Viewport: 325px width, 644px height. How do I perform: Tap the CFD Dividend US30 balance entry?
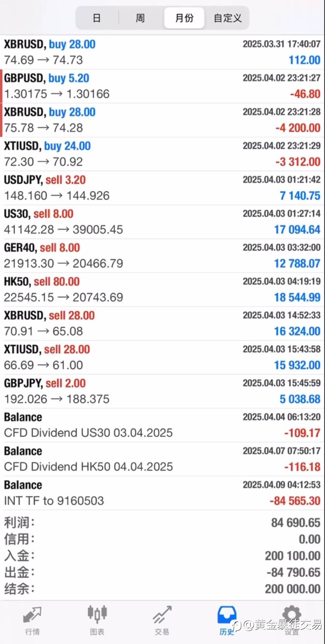point(162,425)
